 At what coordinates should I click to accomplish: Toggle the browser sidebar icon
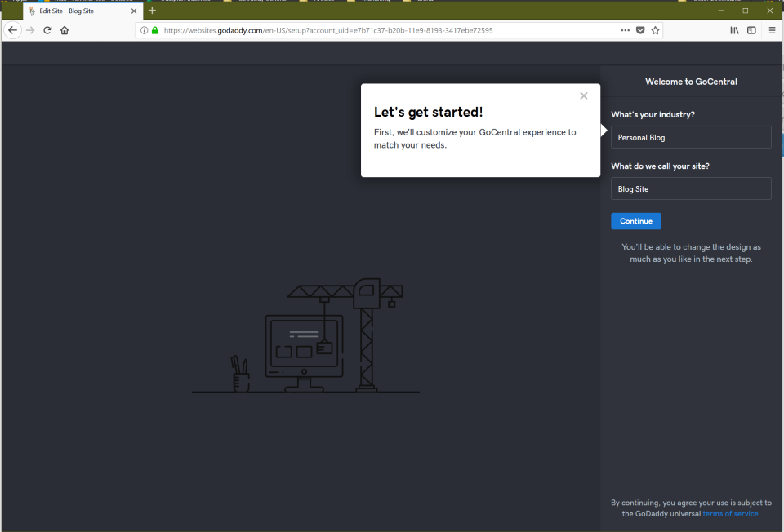point(751,29)
